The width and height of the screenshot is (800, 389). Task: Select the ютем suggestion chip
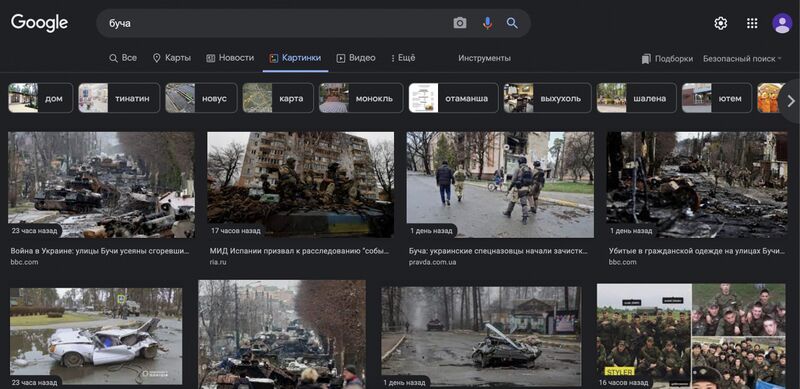(717, 98)
